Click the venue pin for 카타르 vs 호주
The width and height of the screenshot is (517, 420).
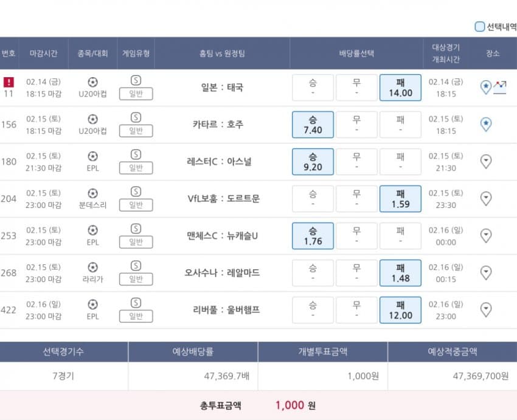coord(486,124)
